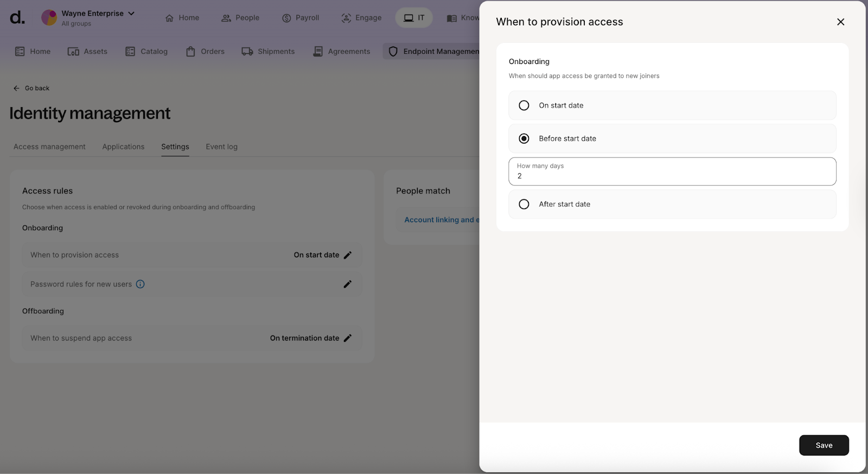Expand the Wayne Enterprise group dropdown

click(131, 14)
